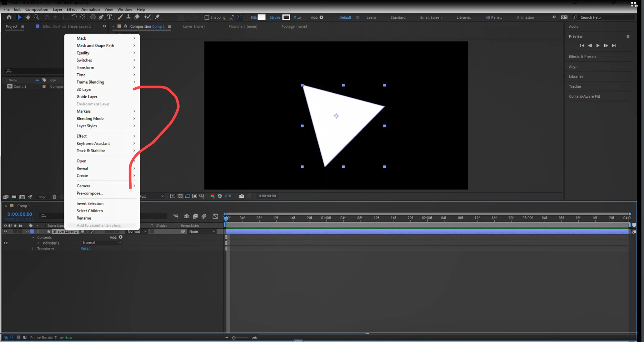Enable frame blending icon in timeline
Viewport: 644px width, 342px height.
(195, 216)
